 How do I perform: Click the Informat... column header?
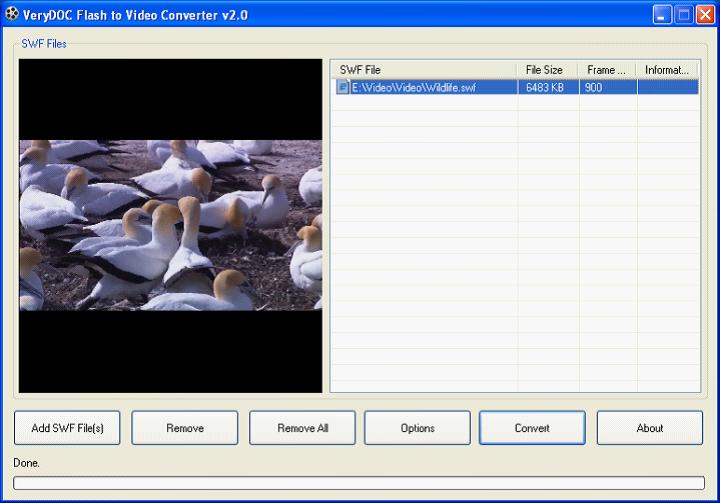667,70
